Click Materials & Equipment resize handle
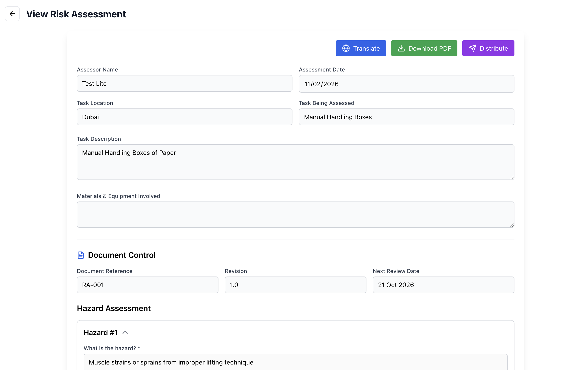 coord(512,225)
